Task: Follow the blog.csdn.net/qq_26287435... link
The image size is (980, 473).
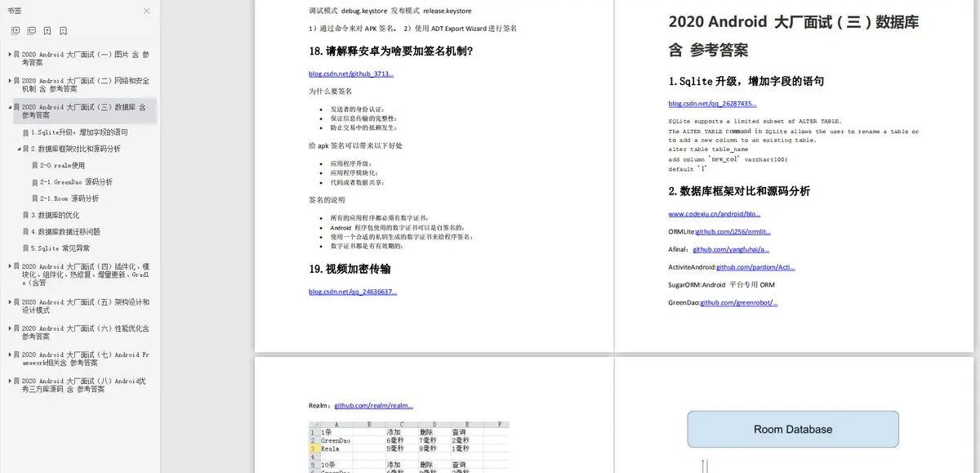Action: click(712, 104)
